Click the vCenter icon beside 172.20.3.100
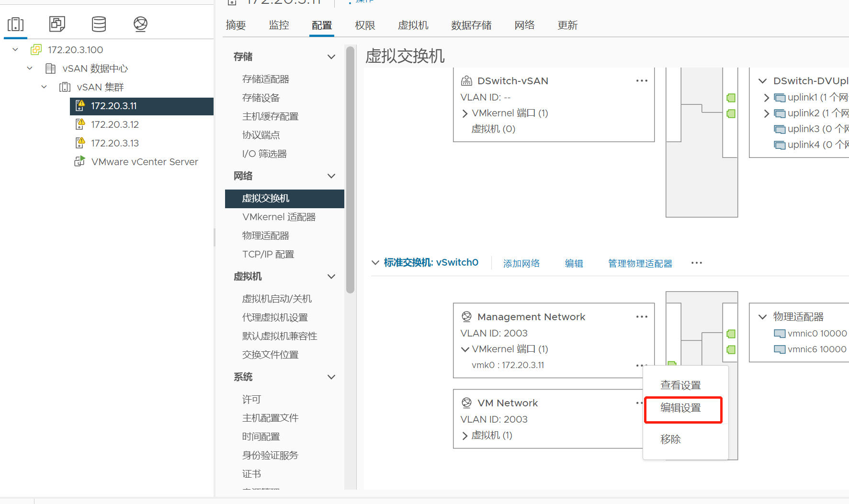Viewport: 849px width, 504px height. tap(36, 50)
